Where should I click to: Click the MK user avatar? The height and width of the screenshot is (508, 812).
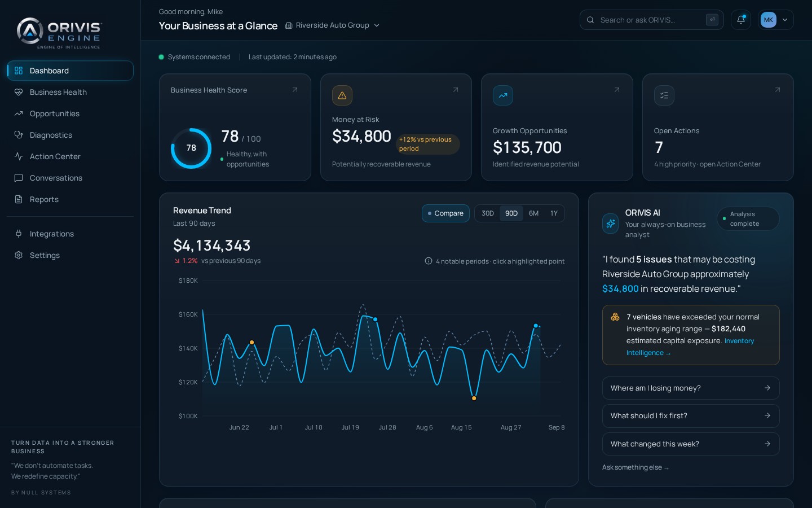point(768,20)
